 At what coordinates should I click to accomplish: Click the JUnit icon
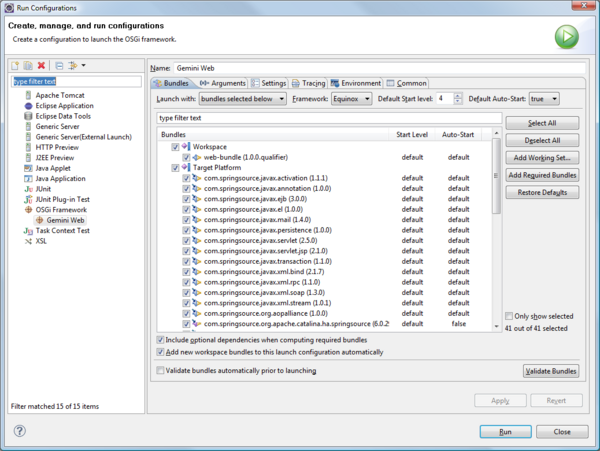click(x=28, y=189)
